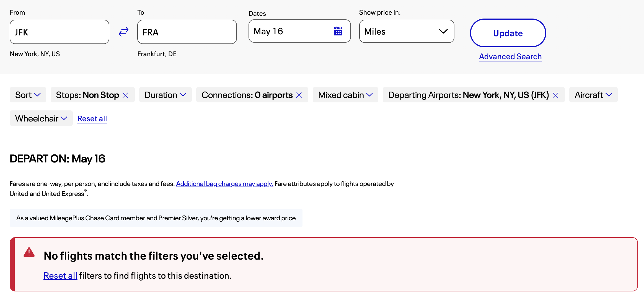644x300 pixels.
Task: Click the 'New York, NY, US' label
Action: click(35, 54)
